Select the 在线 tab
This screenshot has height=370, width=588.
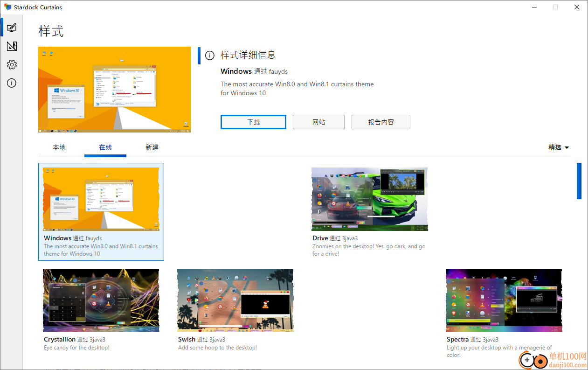[105, 147]
